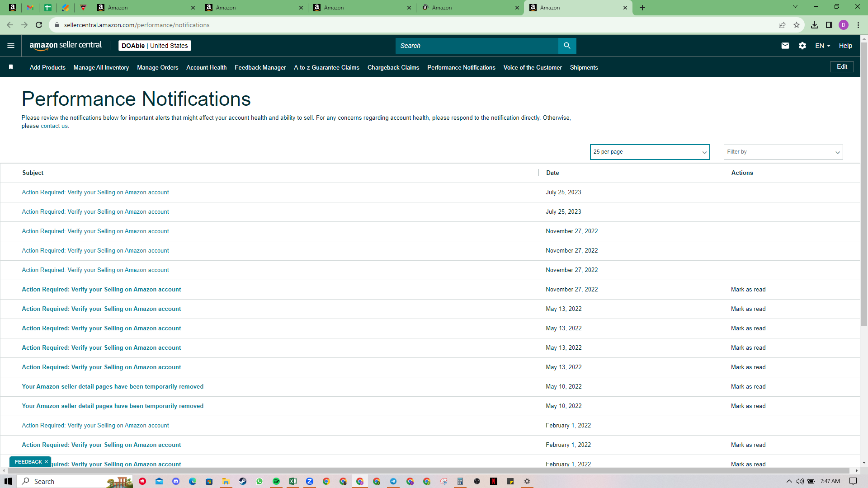The height and width of the screenshot is (488, 868).
Task: Click the magnifier search button
Action: tap(567, 46)
